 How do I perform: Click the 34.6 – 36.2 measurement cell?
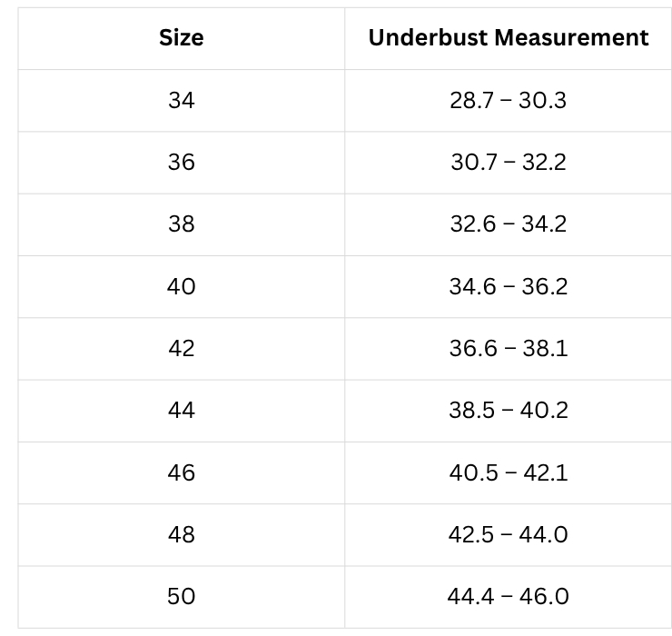click(x=509, y=286)
